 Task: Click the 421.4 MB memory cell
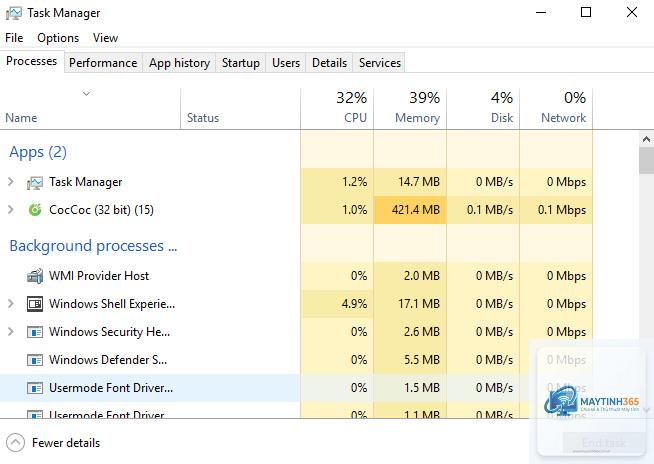click(x=410, y=210)
